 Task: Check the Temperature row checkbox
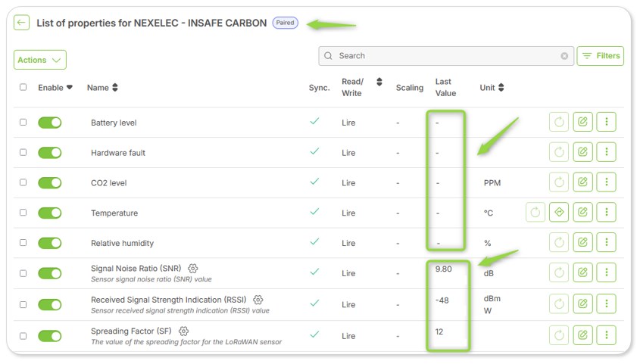pos(23,213)
